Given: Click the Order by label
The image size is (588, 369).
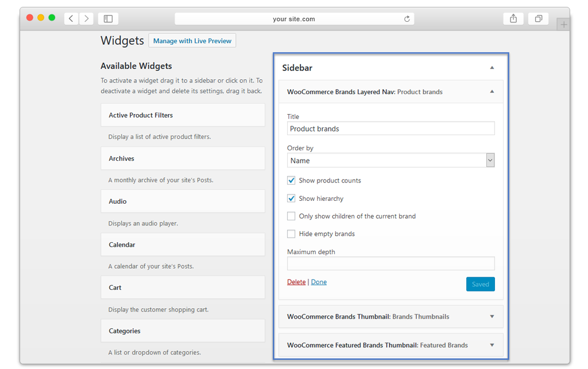Looking at the screenshot, I should point(300,148).
